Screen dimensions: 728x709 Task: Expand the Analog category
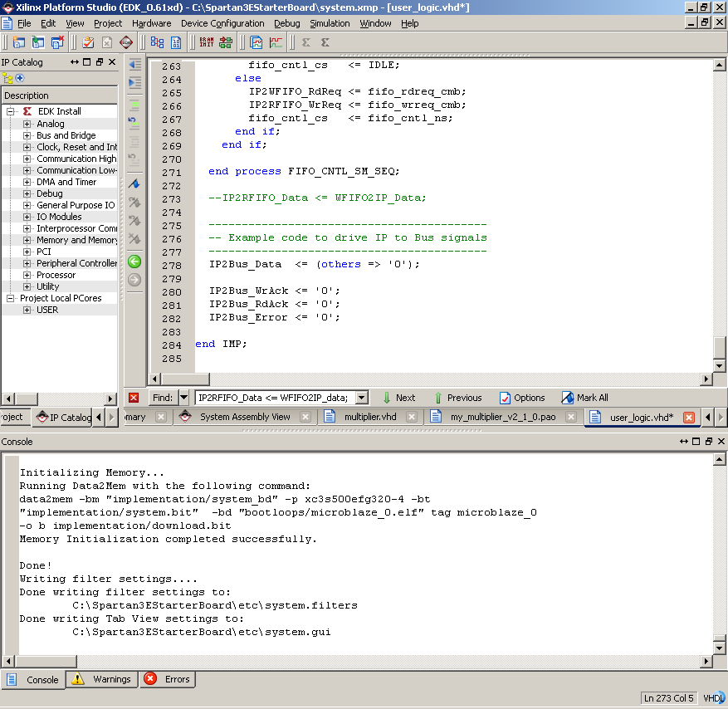(27, 124)
